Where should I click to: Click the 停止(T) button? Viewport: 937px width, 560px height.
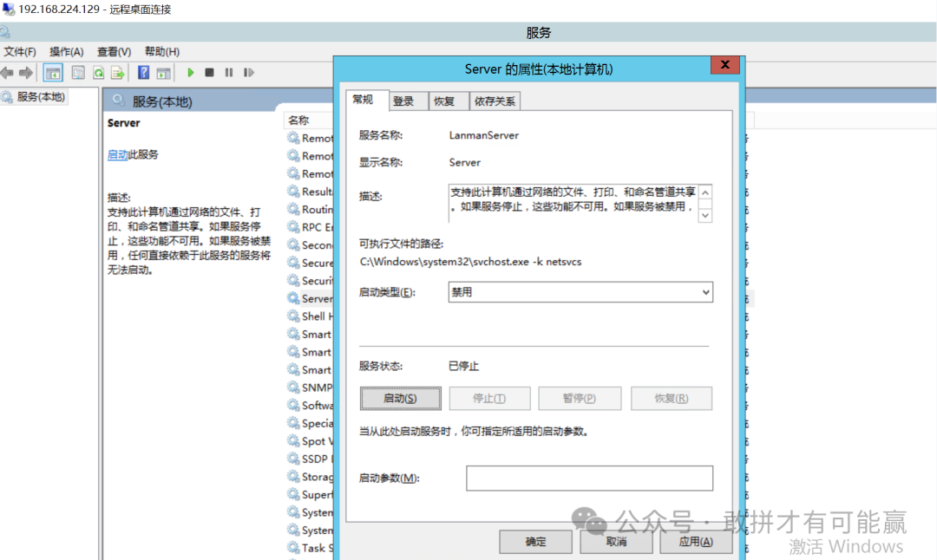(x=489, y=398)
